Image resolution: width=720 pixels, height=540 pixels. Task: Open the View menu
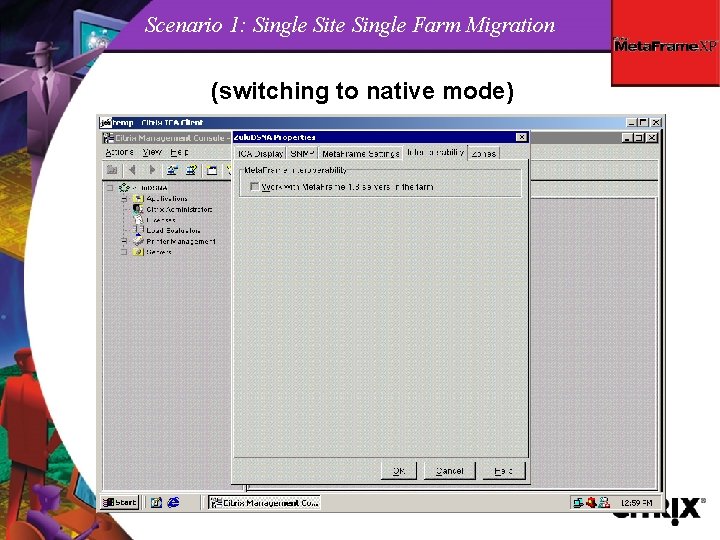tap(152, 152)
